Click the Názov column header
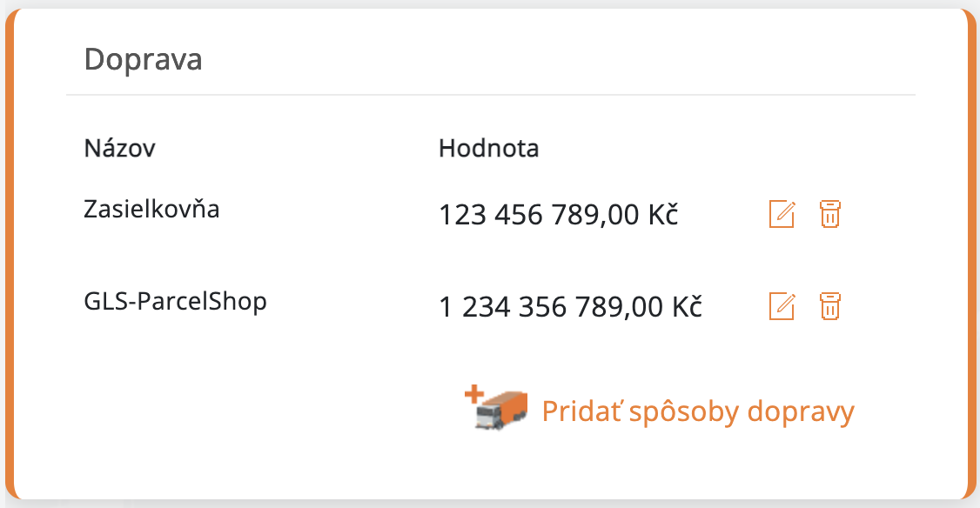980x508 pixels. point(119,148)
